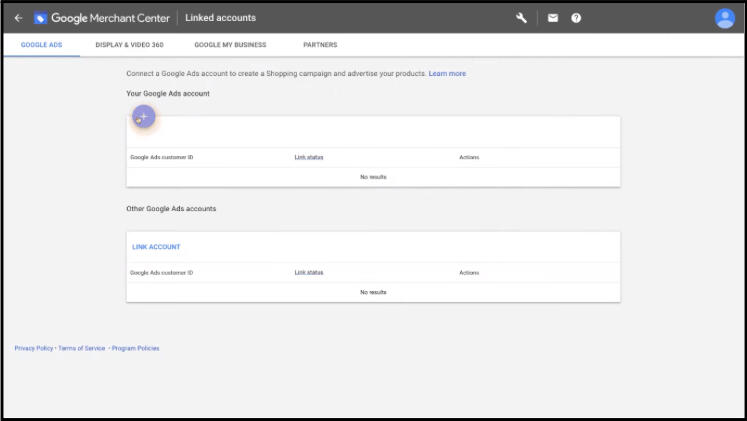
Task: Sort by Link status in Other Google Ads accounts table
Action: tap(309, 272)
